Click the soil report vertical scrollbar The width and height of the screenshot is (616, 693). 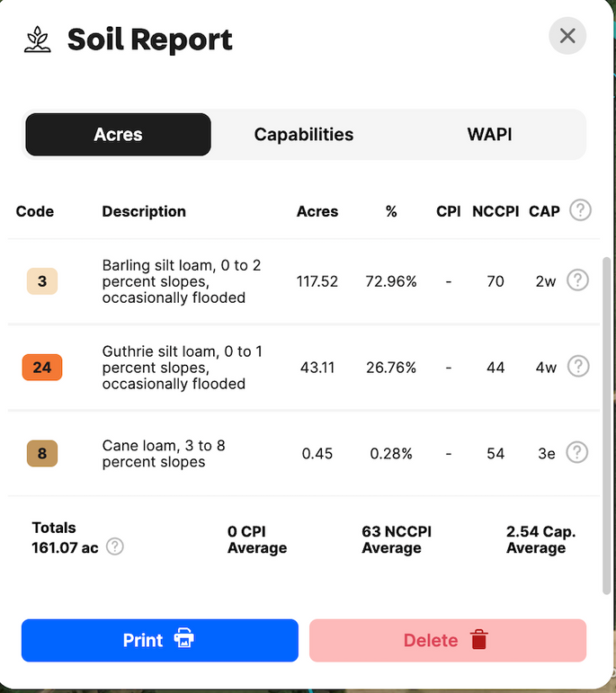coord(606,426)
